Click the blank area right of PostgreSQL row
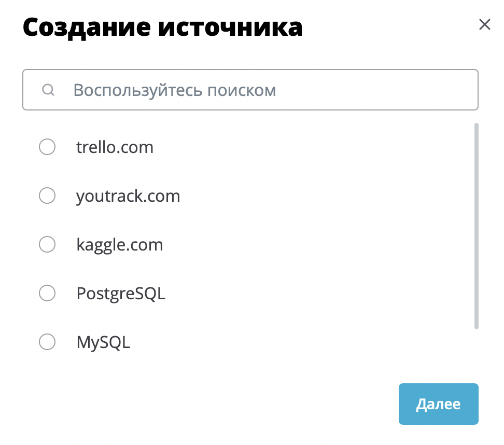 pyautogui.click(x=318, y=293)
